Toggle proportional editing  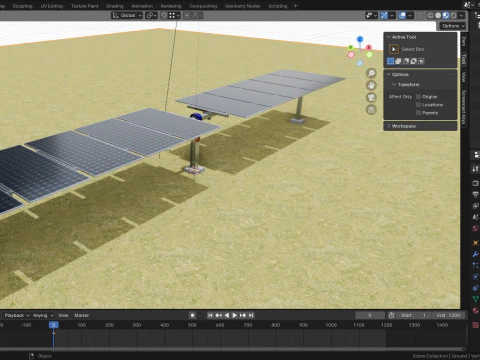click(x=187, y=15)
